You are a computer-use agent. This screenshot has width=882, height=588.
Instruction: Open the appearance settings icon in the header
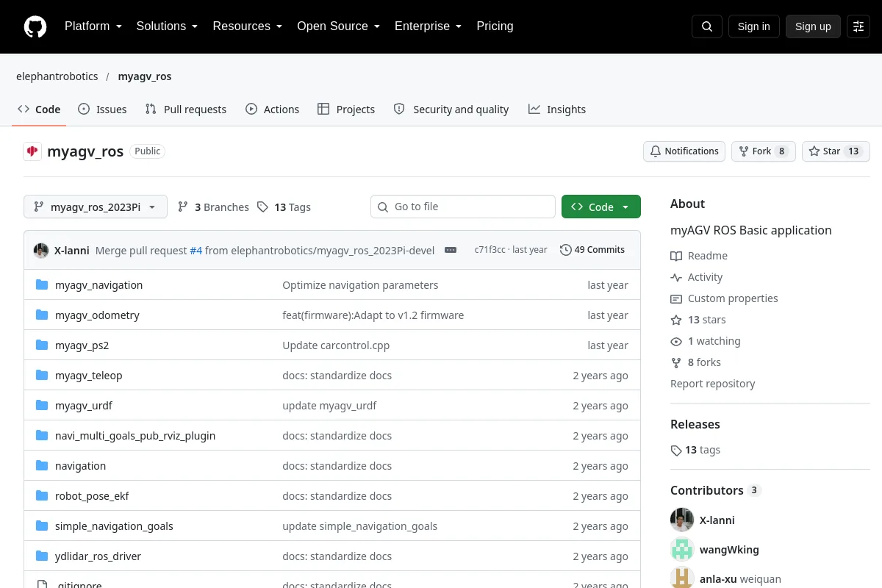point(858,26)
